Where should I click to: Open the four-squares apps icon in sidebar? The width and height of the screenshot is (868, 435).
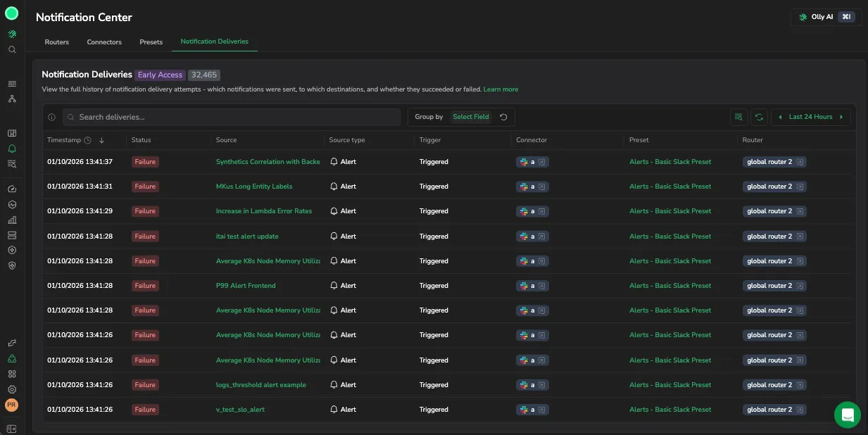[12, 374]
